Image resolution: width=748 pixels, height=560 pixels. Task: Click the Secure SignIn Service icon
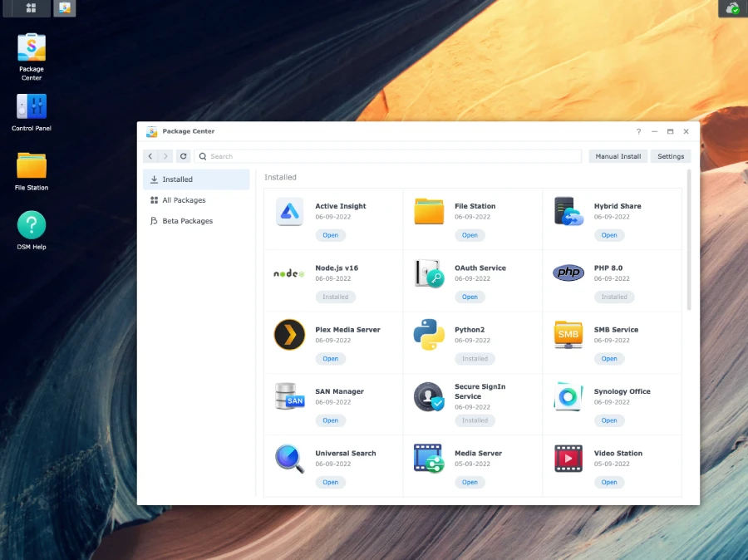429,396
